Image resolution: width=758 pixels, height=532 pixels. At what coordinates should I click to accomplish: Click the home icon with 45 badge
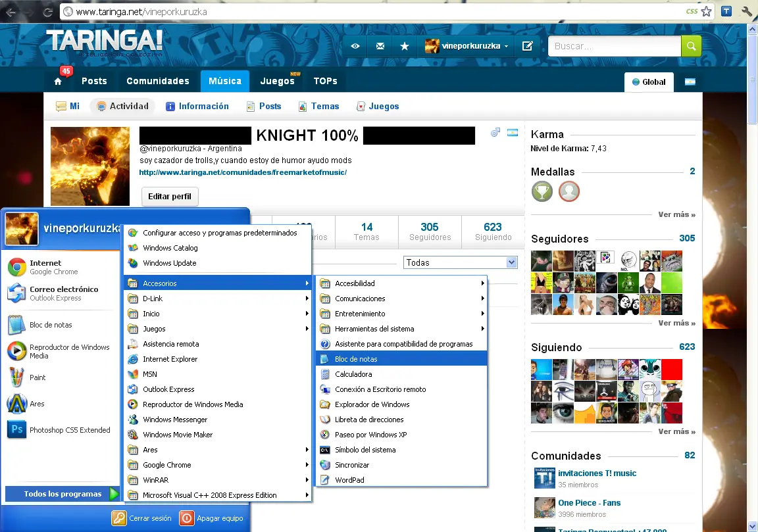click(58, 81)
